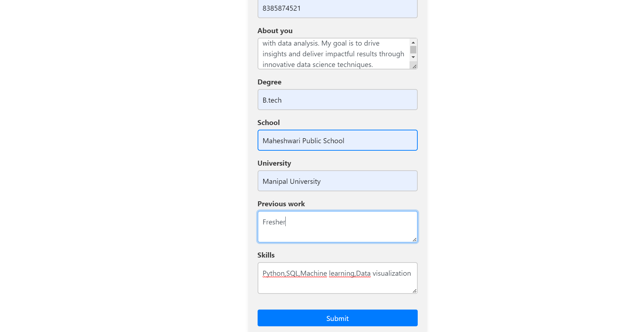Focus the phone number field with 8385874521
The height and width of the screenshot is (332, 644).
click(x=337, y=8)
